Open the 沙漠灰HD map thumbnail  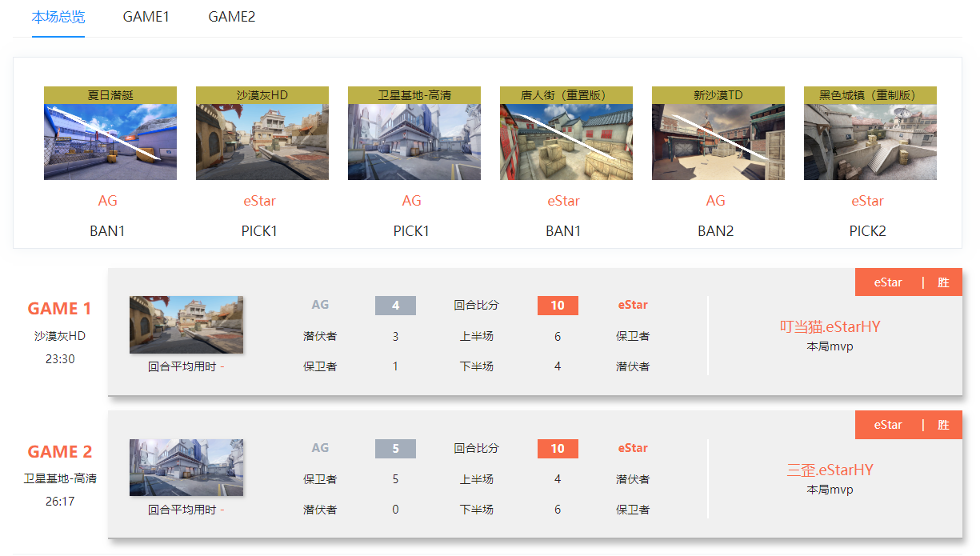coord(262,133)
